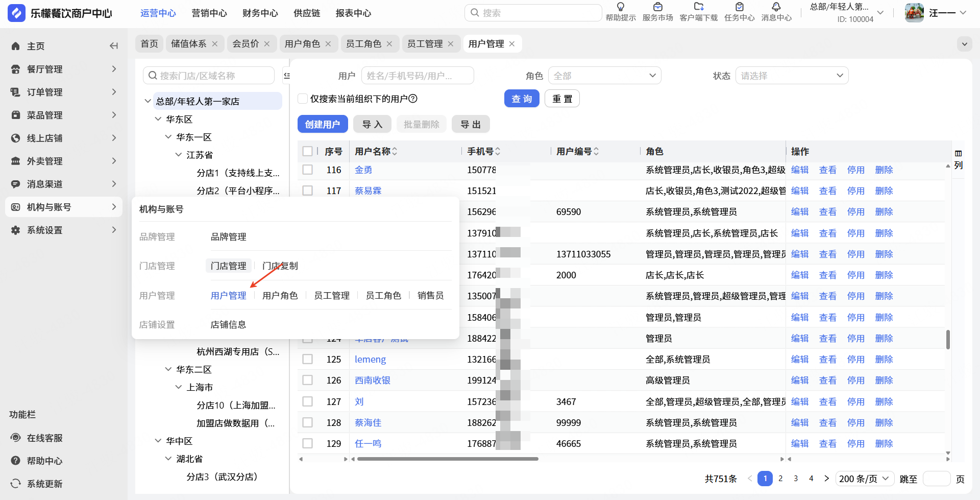980x500 pixels.
Task: Collapse the sidebar with arrow icon beside 主页
Action: point(114,46)
